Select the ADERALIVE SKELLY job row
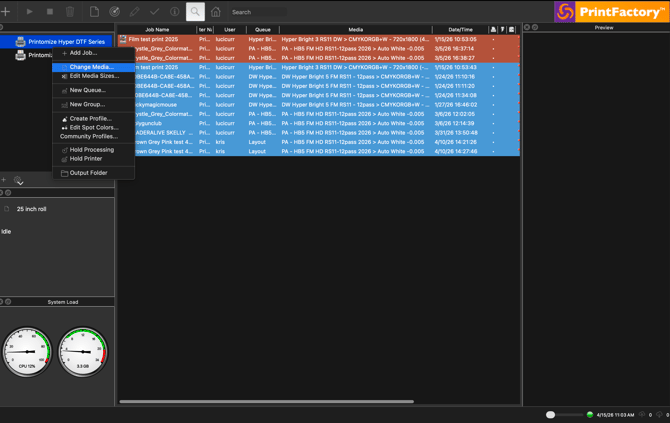This screenshot has height=423, width=670. (319, 133)
